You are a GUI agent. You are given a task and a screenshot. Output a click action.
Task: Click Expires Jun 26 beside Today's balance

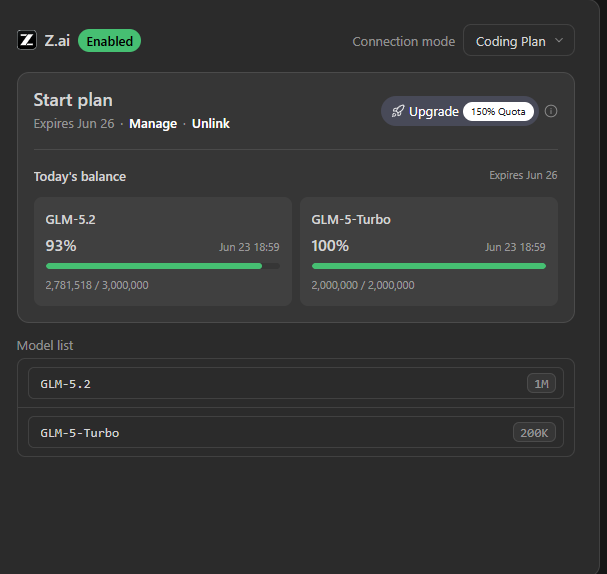523,175
